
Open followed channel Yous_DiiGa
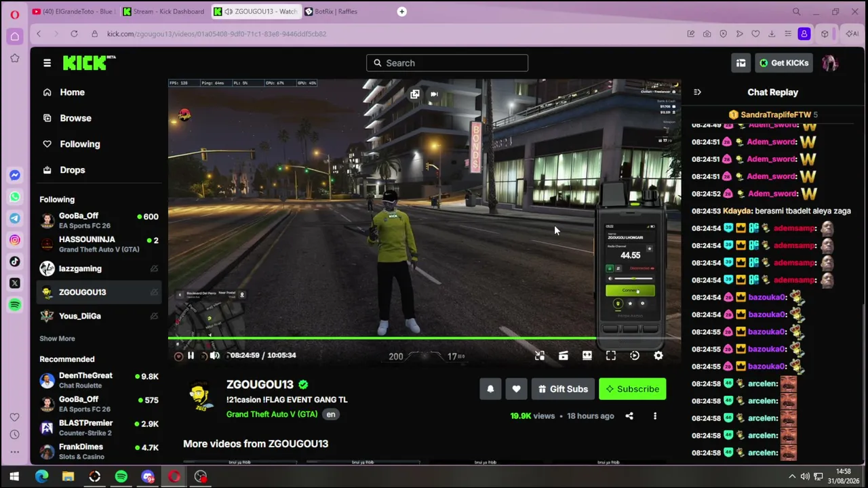coord(99,316)
